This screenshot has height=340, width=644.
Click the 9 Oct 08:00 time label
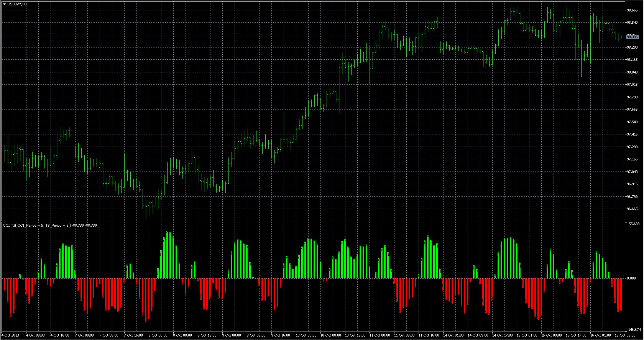pyautogui.click(x=256, y=335)
